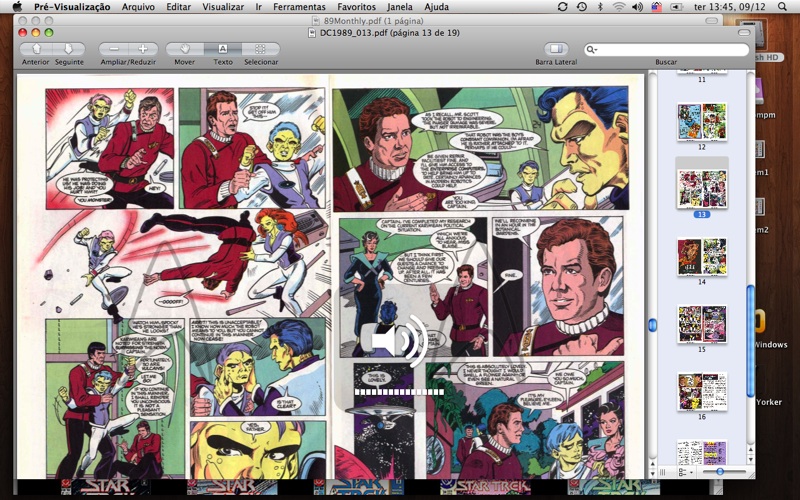Open Spotlight search magnifier
This screenshot has width=800, height=500.
(x=782, y=7)
